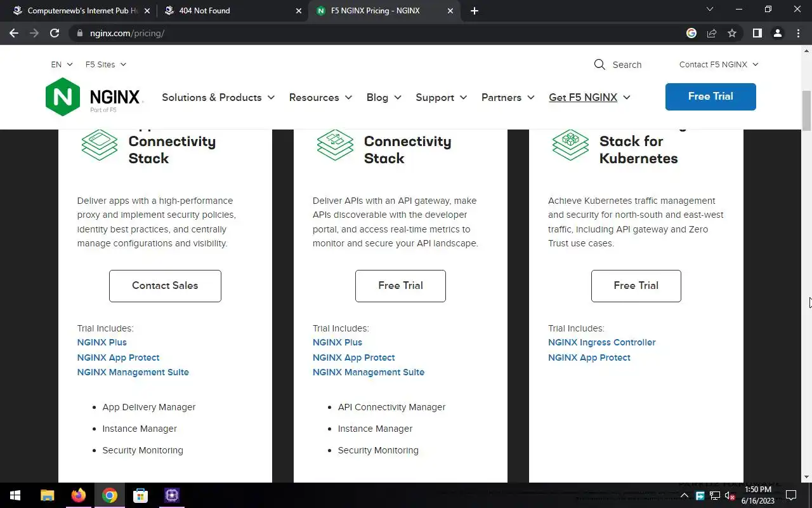812x508 pixels.
Task: Click the address bar URL field
Action: pyautogui.click(x=381, y=33)
